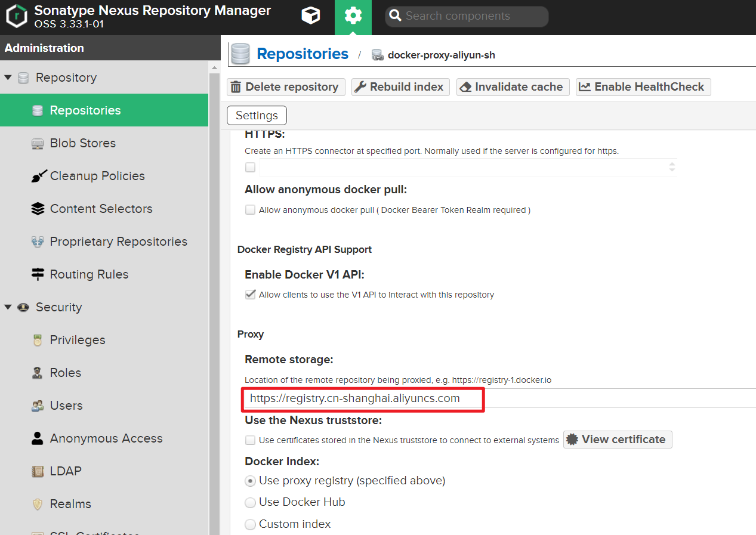Click the large Repositories database header icon
The image size is (756, 535).
coord(240,54)
